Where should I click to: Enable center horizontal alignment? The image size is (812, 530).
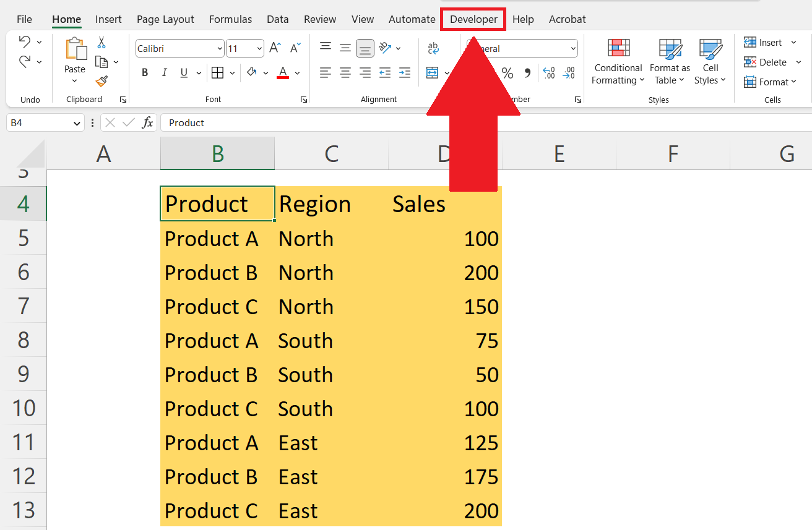click(345, 73)
